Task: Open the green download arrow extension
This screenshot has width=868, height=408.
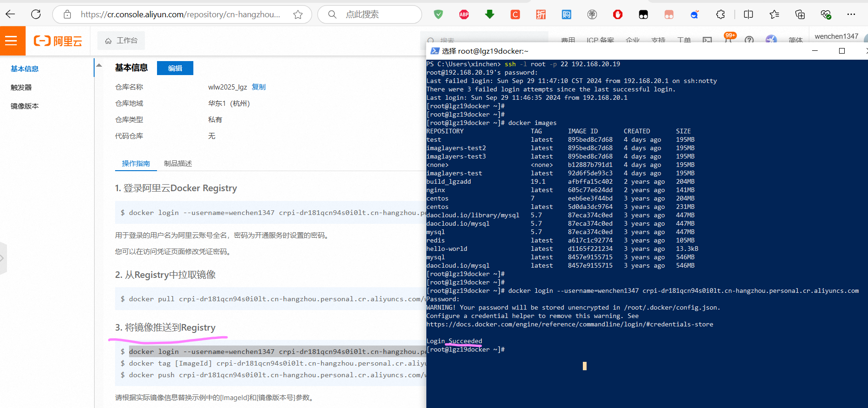Action: 490,14
